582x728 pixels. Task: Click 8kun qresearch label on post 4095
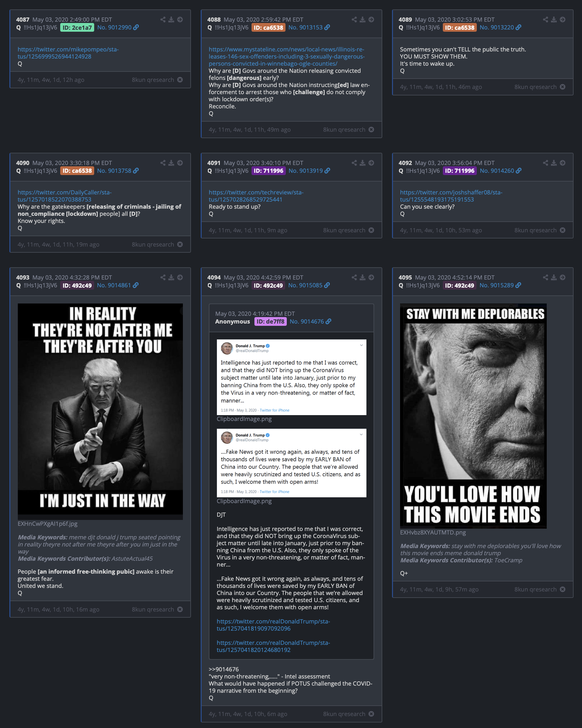click(x=535, y=589)
